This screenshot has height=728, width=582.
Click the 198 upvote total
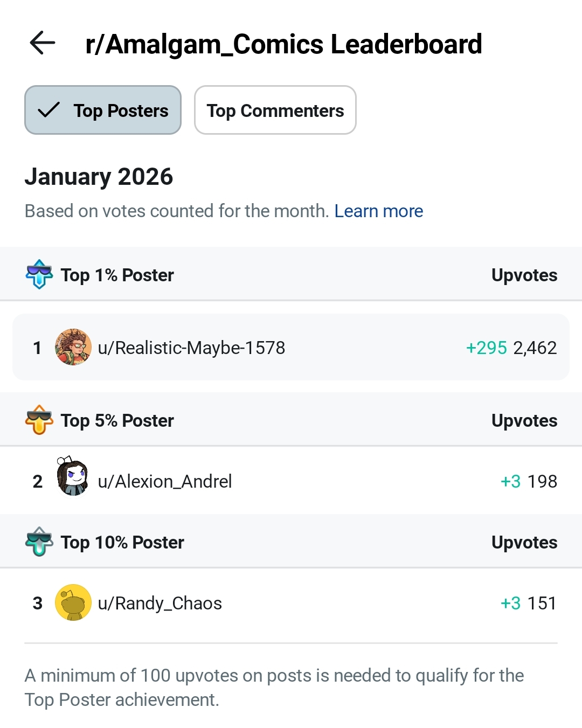click(x=542, y=481)
